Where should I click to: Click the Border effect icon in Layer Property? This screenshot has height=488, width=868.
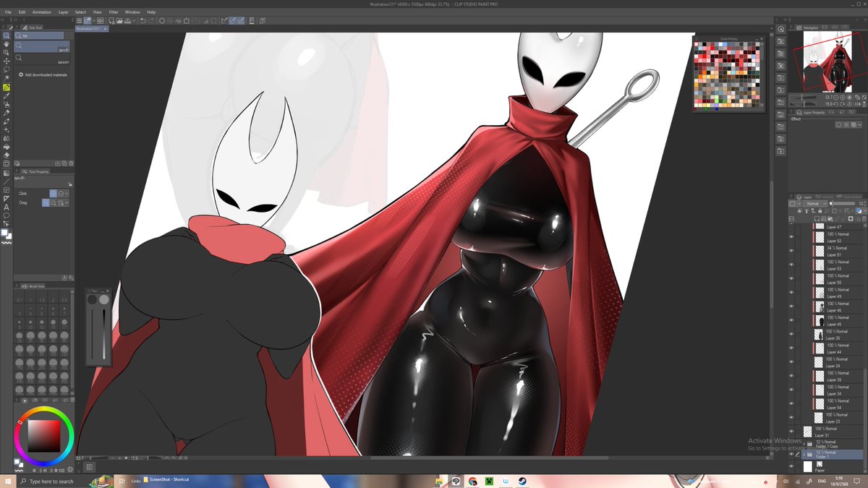(841, 125)
